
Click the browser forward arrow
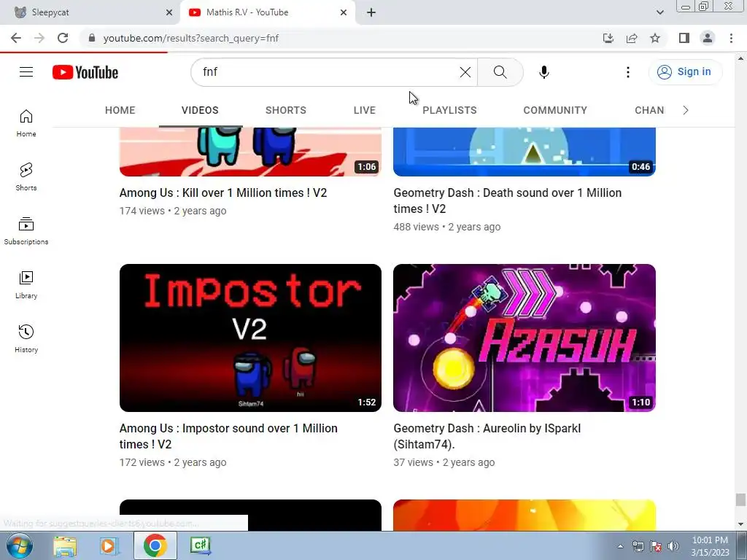[39, 38]
